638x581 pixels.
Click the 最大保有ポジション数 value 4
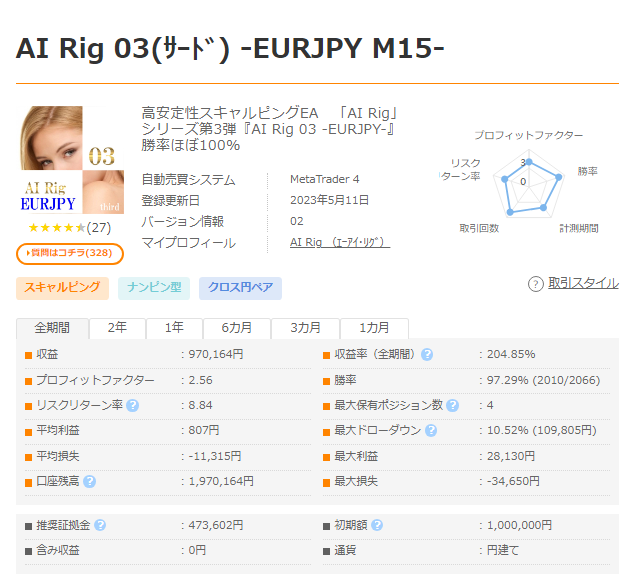[x=490, y=406]
